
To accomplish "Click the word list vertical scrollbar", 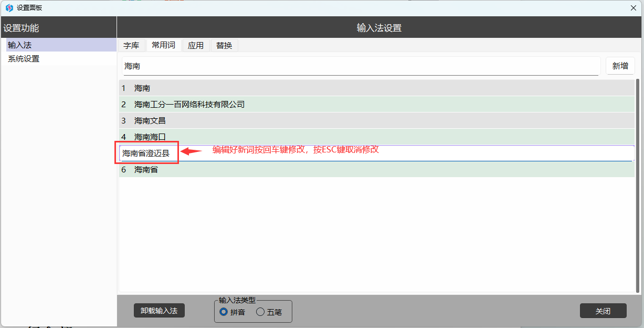I will [638, 186].
